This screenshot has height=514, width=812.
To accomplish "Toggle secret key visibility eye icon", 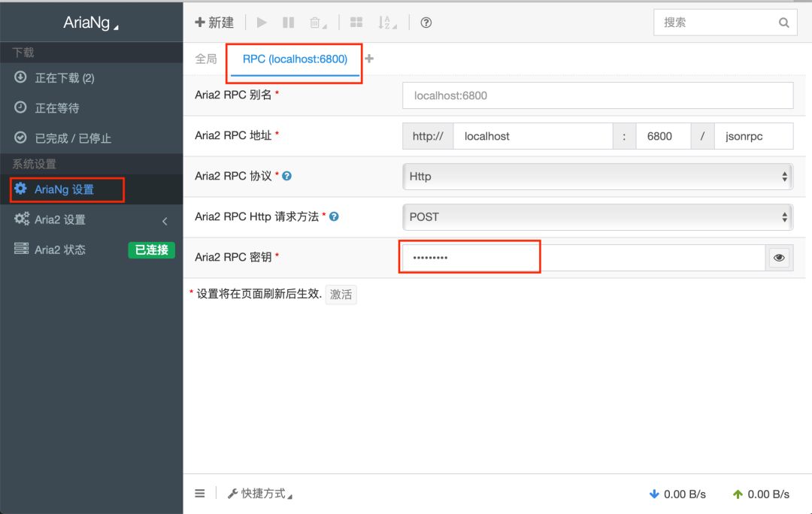I will tap(779, 257).
